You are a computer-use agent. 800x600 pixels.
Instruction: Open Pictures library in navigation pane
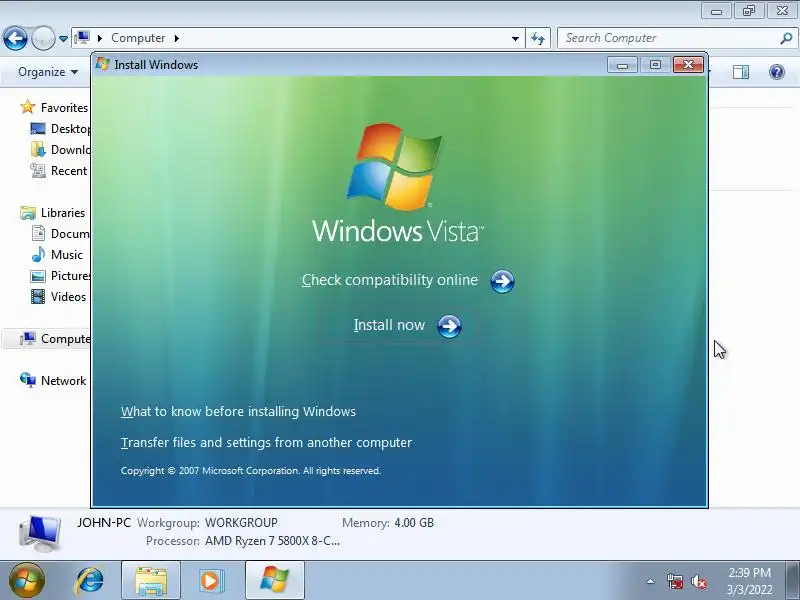point(70,276)
